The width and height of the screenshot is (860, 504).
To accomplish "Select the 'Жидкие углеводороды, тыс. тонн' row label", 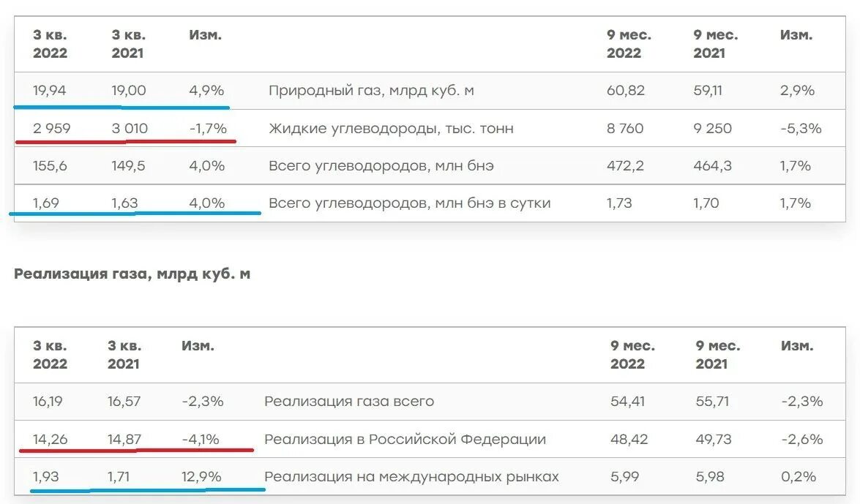I will click(x=391, y=129).
